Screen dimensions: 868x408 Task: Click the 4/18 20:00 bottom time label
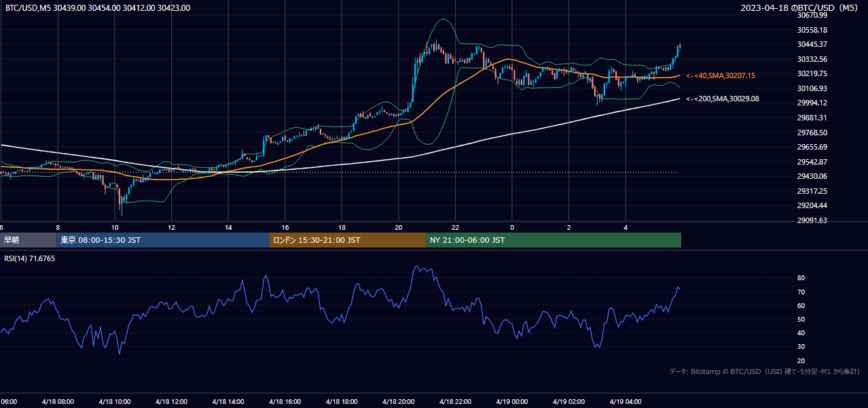[399, 402]
